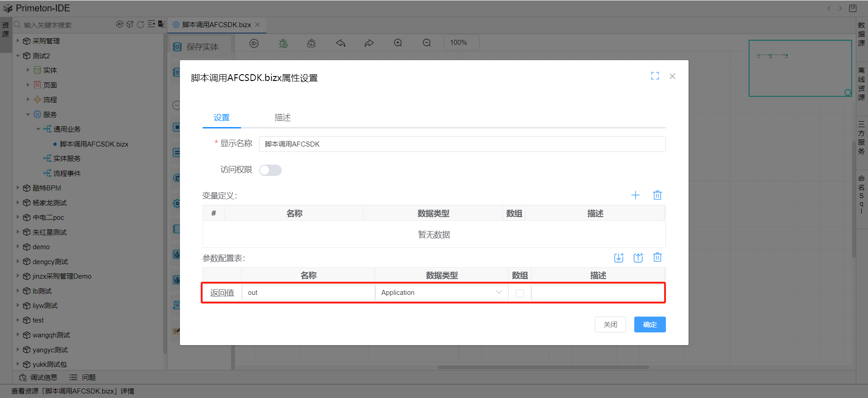868x398 pixels.
Task: Click the undo arrow in toolbar
Action: (x=340, y=43)
